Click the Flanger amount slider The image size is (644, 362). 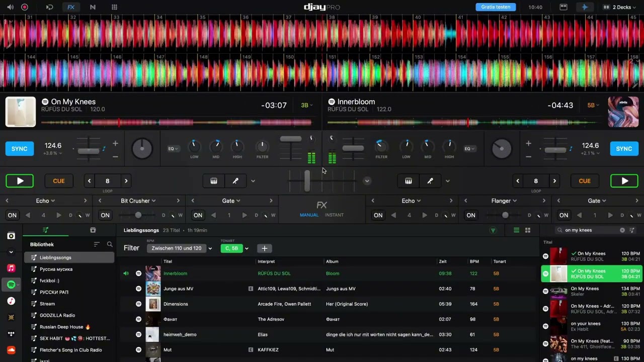(505, 215)
